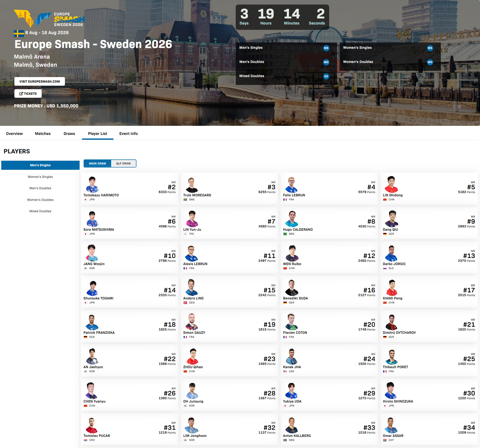Click Benedikt DUDA's player photo
Image resolution: width=480 pixels, height=448 pixels.
[x=292, y=288]
